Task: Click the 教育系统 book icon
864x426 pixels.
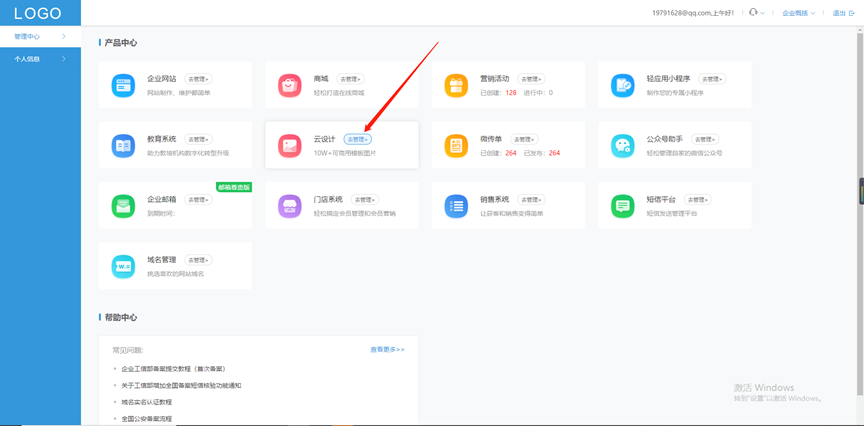Action: [x=123, y=145]
